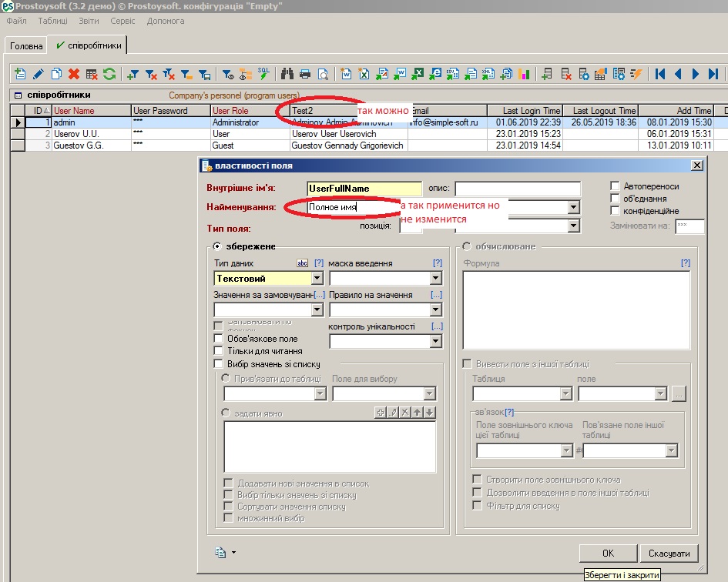Image resolution: width=728 pixels, height=582 pixels.
Task: Click the binoculars search icon
Action: pos(287,74)
